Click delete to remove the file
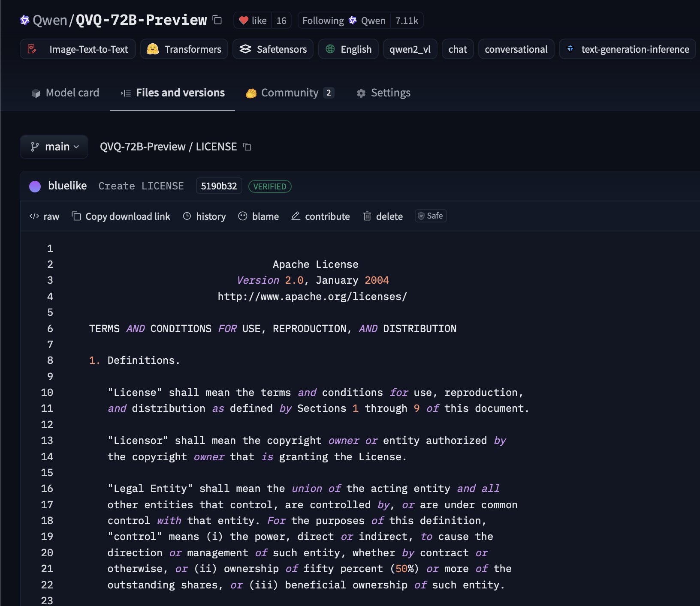This screenshot has height=606, width=700. point(383,216)
